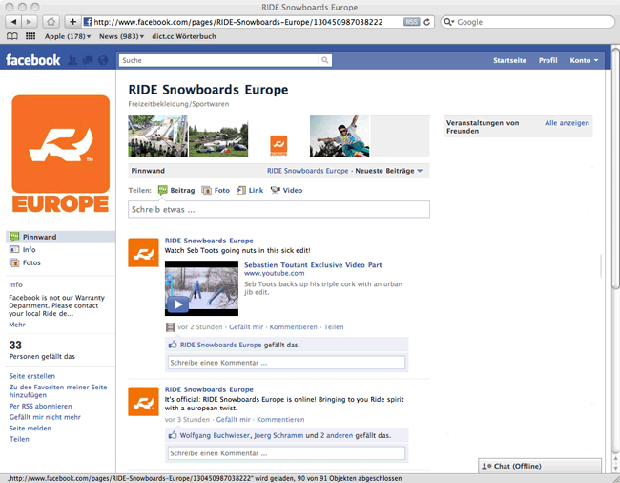Open messages icon in Facebook header
The width and height of the screenshot is (620, 483).
pos(87,60)
